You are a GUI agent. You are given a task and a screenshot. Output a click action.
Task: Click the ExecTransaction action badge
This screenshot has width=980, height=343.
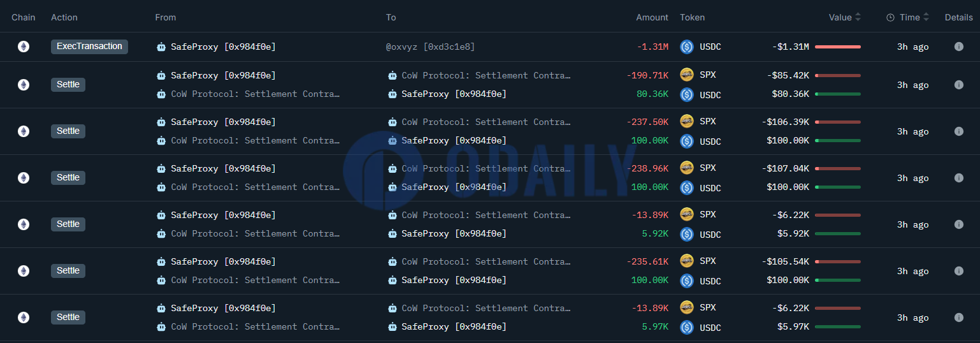89,47
